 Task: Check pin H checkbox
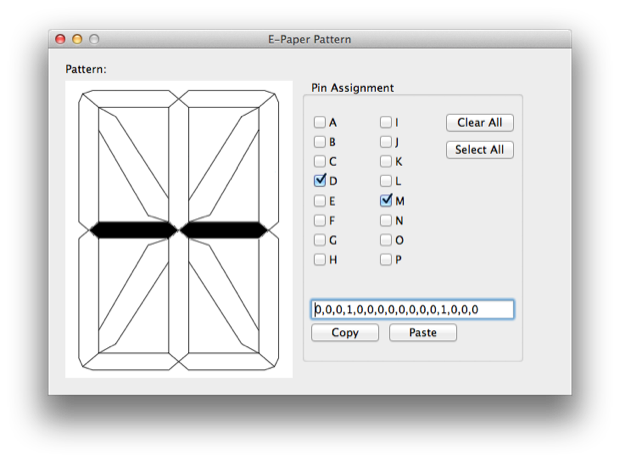(x=320, y=259)
